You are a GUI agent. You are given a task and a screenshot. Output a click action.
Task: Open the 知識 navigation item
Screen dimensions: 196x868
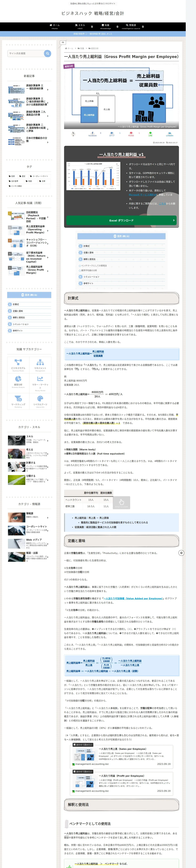105,26
